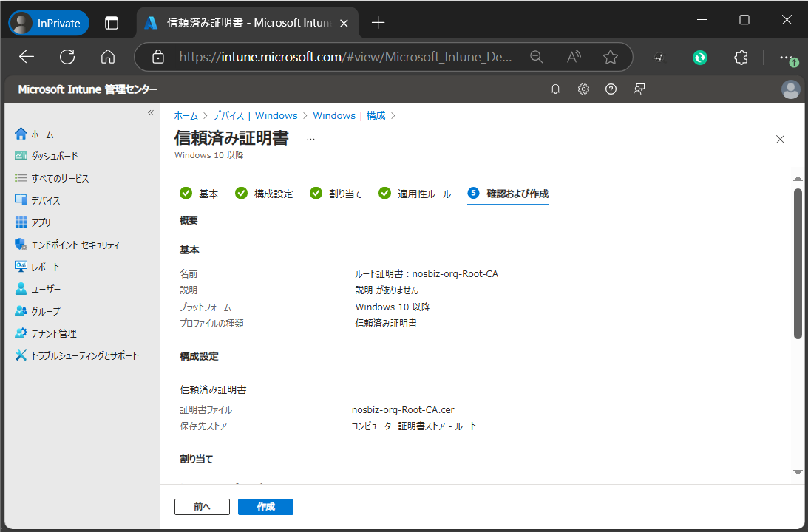Open テナント管理 from the sidebar
Screen dimensions: 808x532
[x=53, y=333]
